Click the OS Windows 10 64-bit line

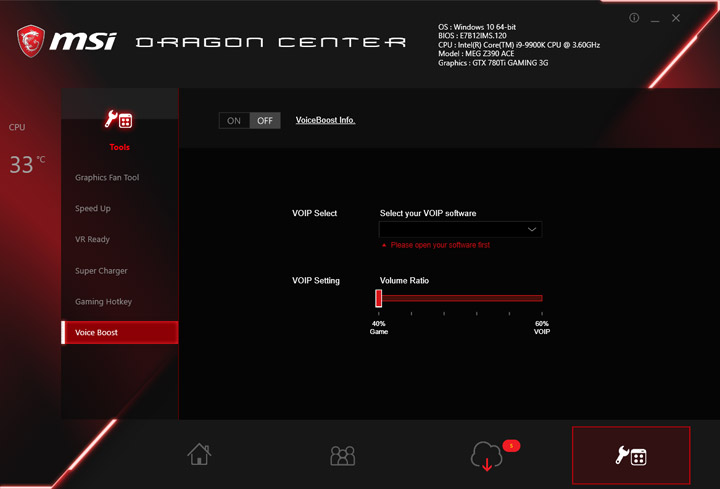tap(477, 27)
